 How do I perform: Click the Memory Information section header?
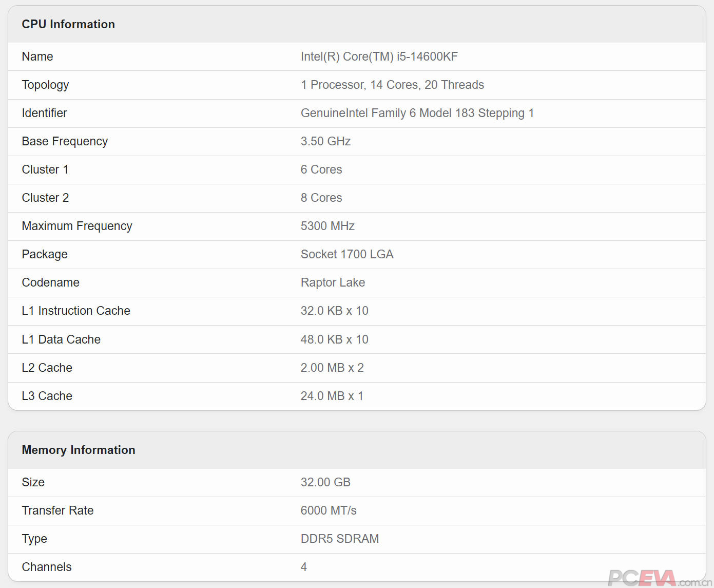(x=78, y=450)
